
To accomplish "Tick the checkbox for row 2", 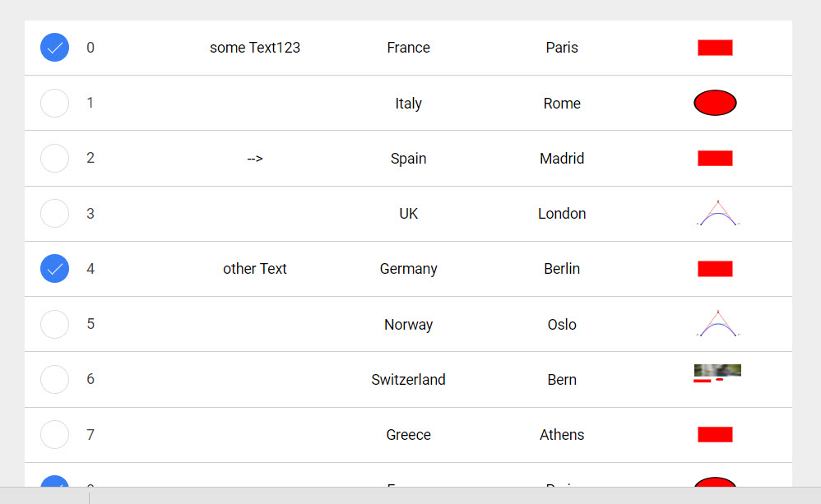I will click(54, 158).
